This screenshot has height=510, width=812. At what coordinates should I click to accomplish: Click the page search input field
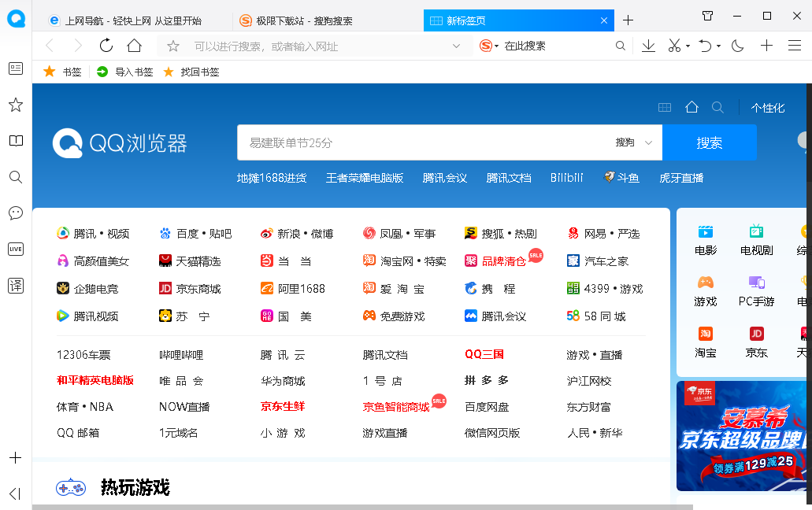click(425, 142)
